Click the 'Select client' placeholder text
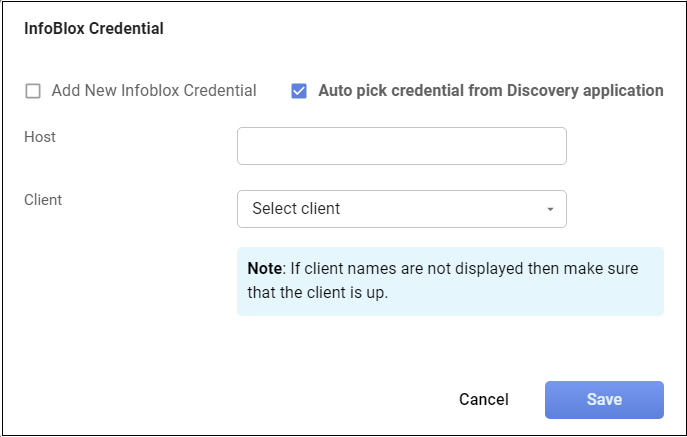 (296, 209)
